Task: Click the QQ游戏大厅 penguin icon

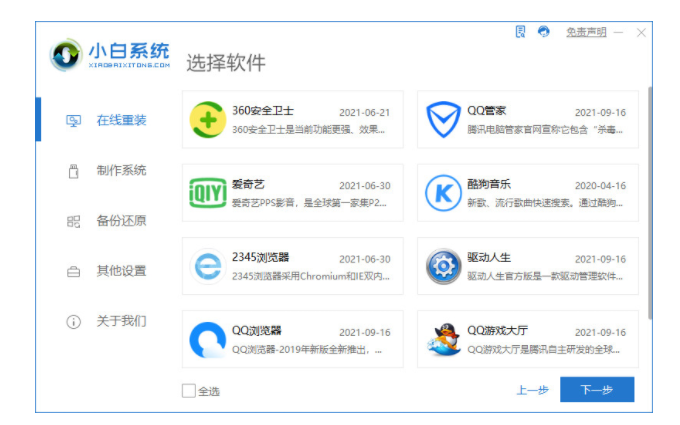Action: click(443, 340)
